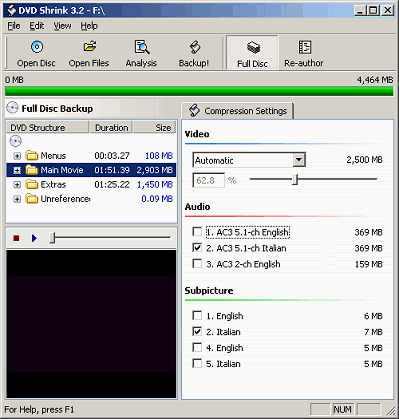Enable the AC3 5.1-ch English audio checkbox

click(x=197, y=232)
